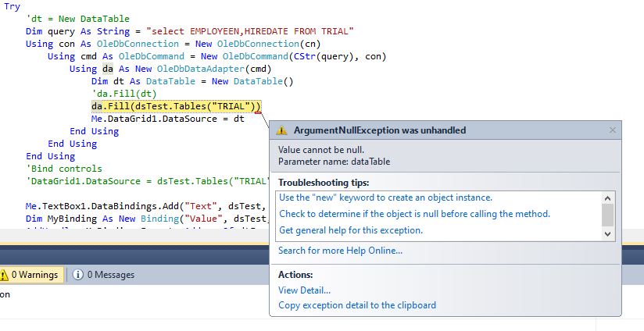Click the Dim dt As DataTable line
The height and width of the screenshot is (331, 644).
[192, 81]
